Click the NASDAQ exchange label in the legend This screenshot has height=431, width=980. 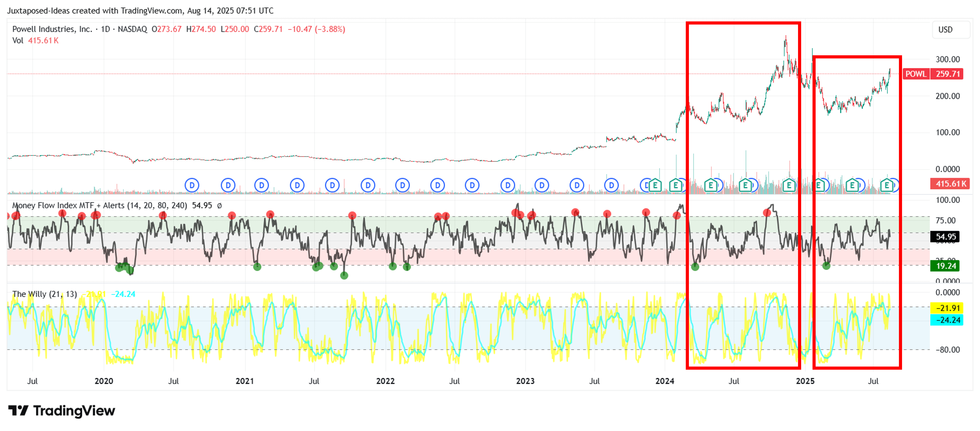(132, 29)
